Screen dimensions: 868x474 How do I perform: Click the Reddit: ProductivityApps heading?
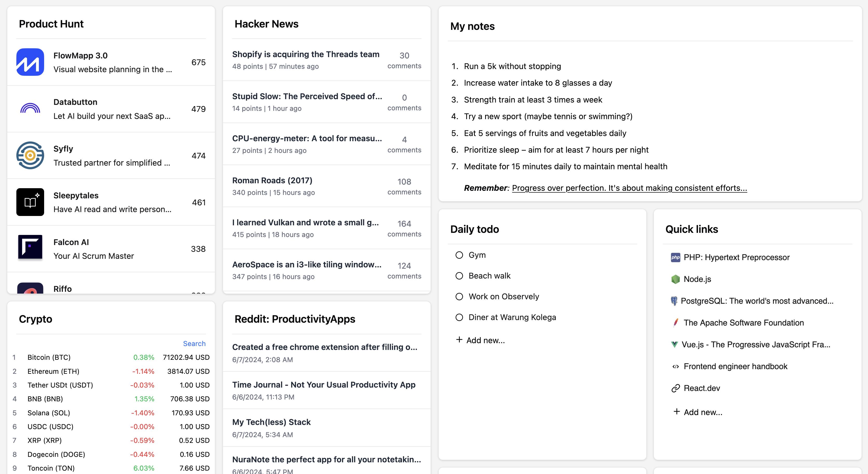295,319
